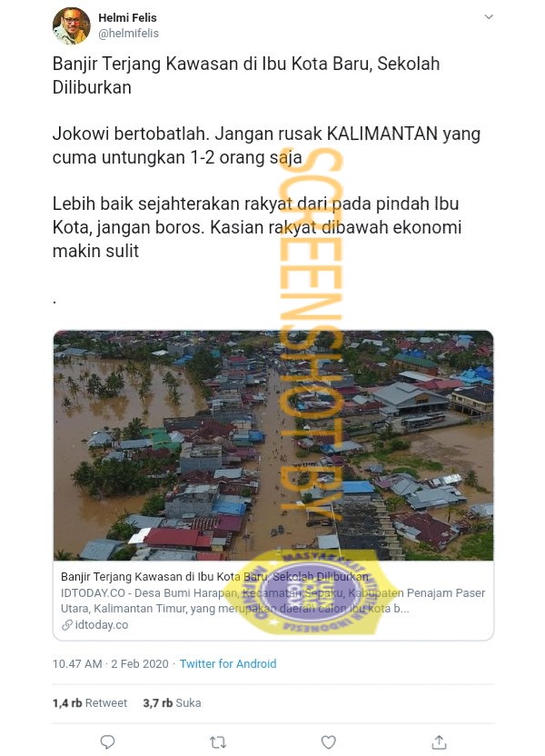Click the IDTODAY.CO article description text

pyautogui.click(x=272, y=601)
